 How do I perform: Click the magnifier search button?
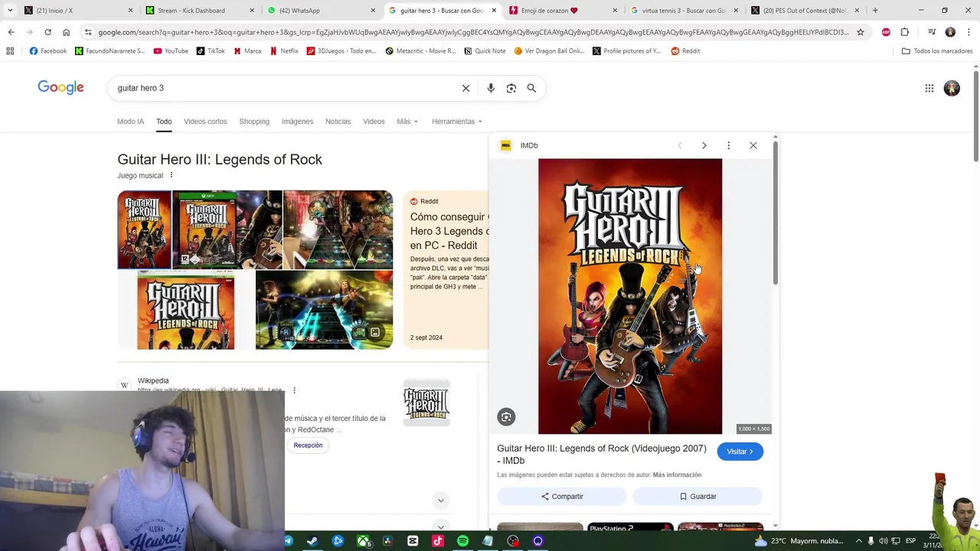point(531,88)
